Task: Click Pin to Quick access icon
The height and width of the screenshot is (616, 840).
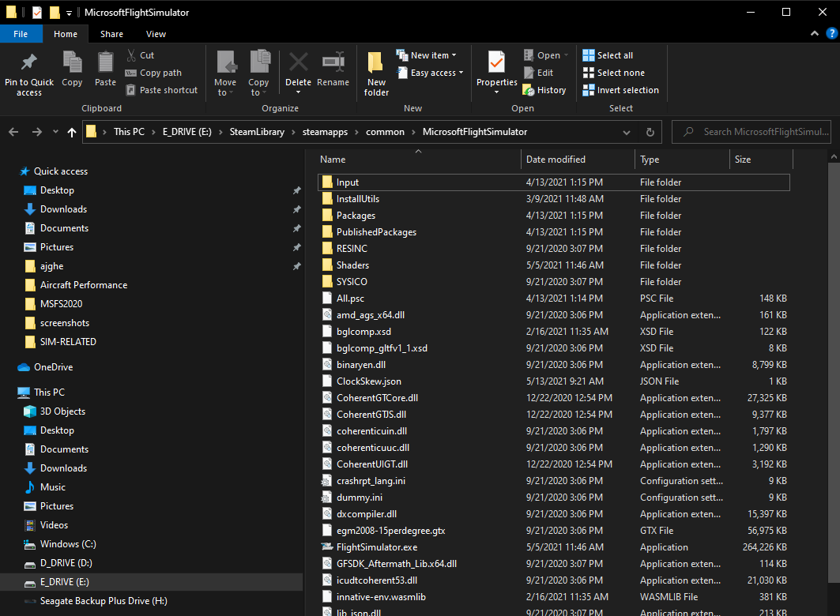Action: pos(29,62)
